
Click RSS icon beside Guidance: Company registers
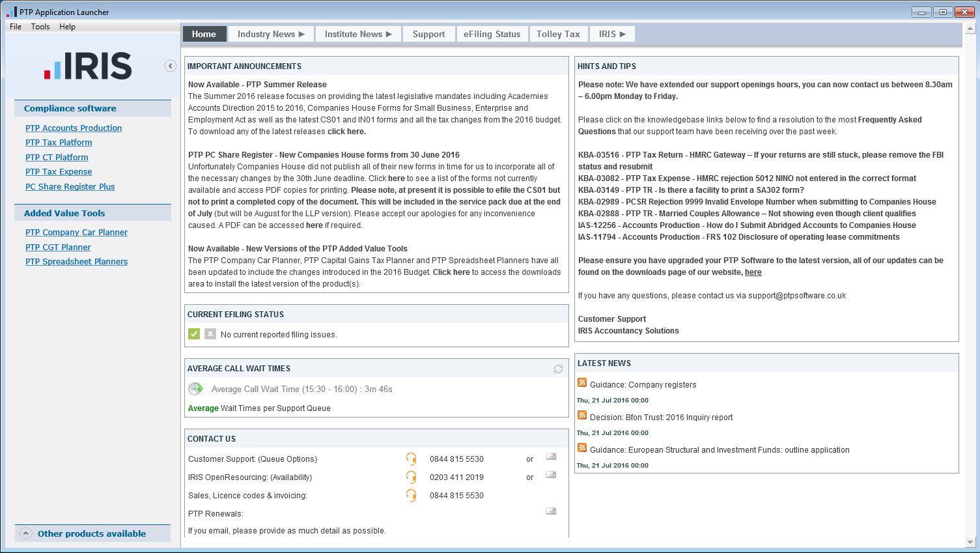coord(582,383)
